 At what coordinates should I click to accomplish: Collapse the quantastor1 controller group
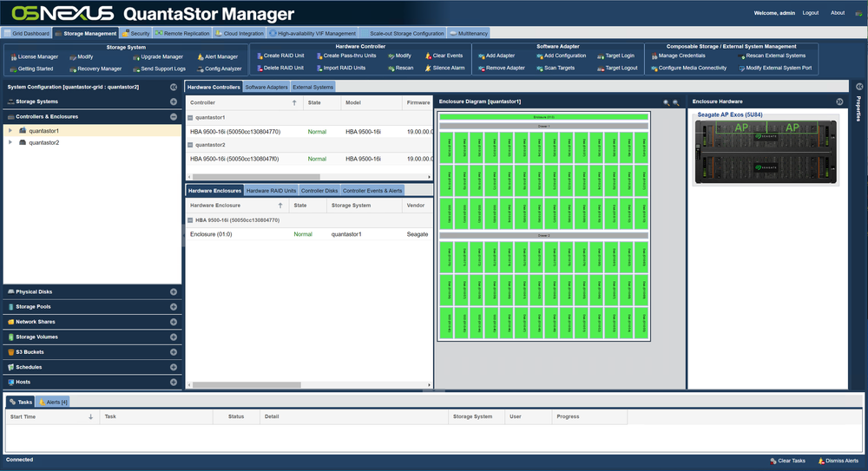pos(190,118)
